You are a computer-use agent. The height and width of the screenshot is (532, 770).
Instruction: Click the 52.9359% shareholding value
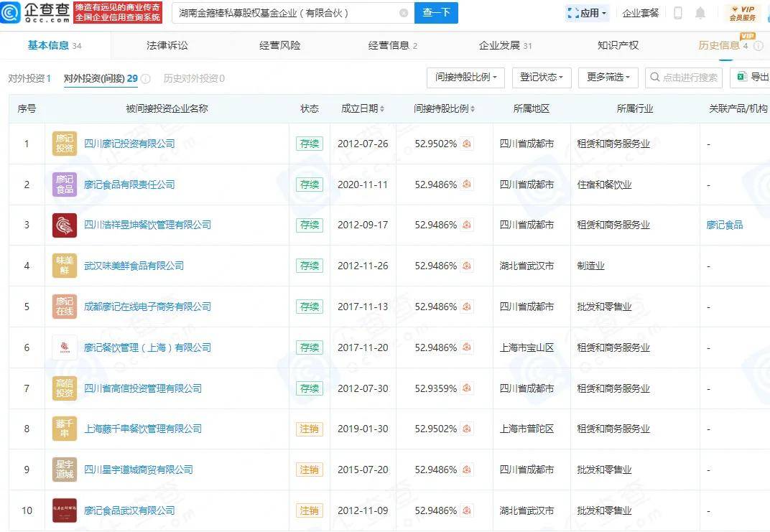tap(435, 388)
